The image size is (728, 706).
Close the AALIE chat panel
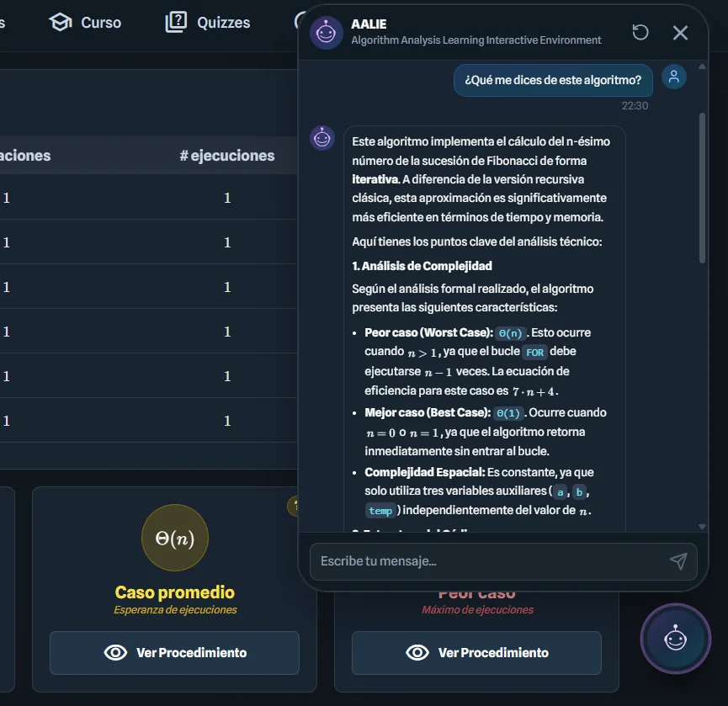point(680,33)
